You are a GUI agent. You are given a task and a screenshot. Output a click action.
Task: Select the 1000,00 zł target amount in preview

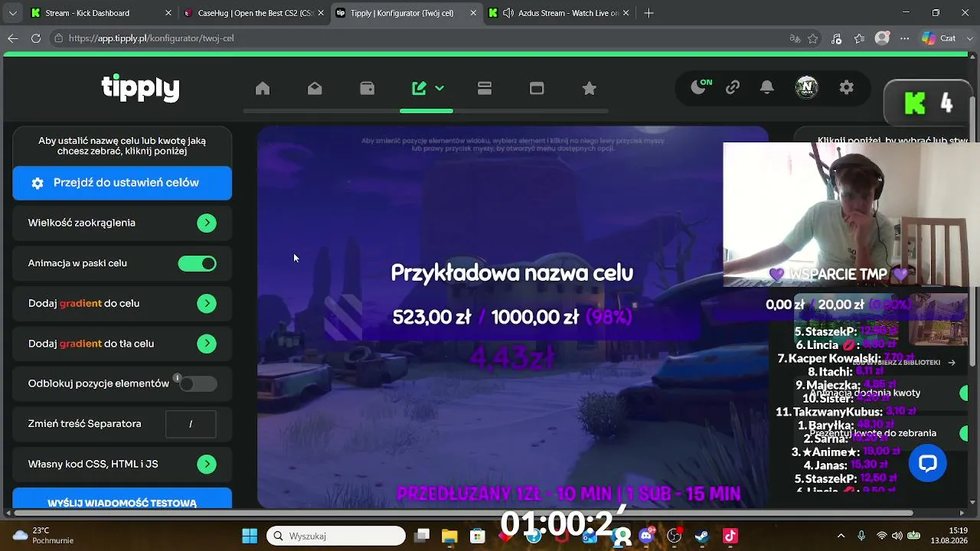click(535, 317)
